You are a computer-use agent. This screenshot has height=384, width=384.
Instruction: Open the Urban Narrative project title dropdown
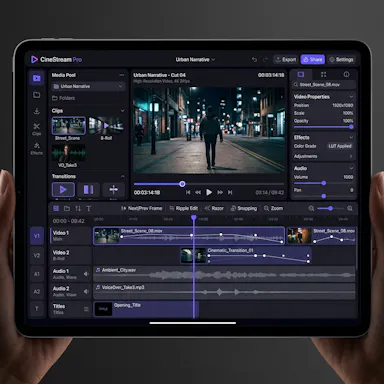pyautogui.click(x=195, y=60)
